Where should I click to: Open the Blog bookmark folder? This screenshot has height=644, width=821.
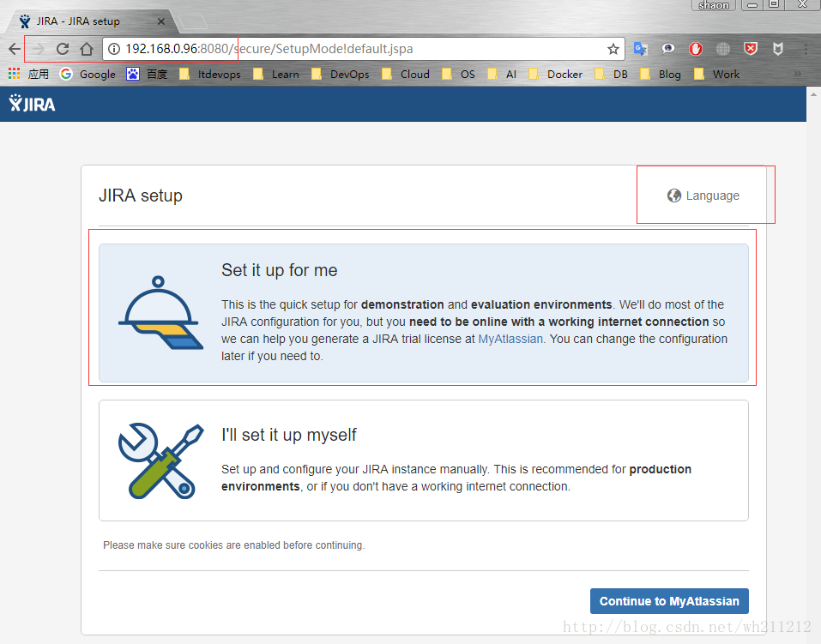pos(661,75)
